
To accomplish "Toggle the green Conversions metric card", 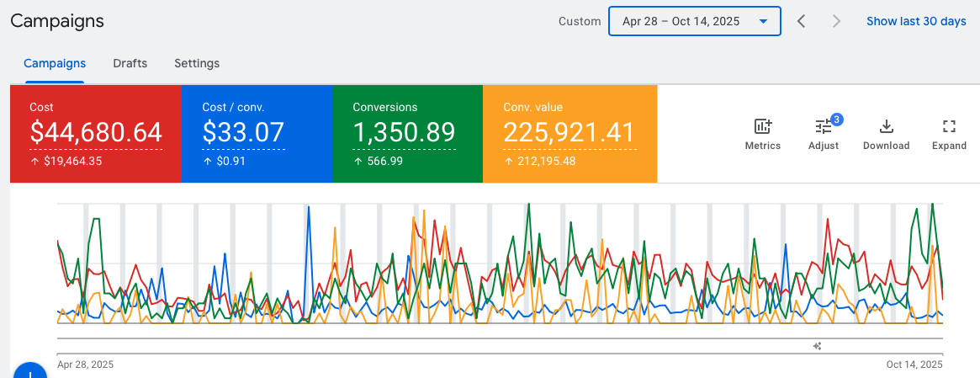I will pyautogui.click(x=407, y=134).
